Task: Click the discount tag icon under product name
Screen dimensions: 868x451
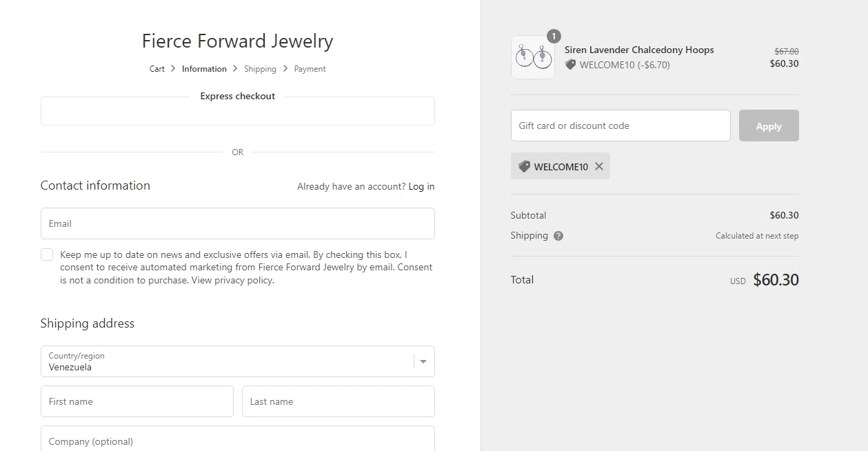Action: pos(570,65)
